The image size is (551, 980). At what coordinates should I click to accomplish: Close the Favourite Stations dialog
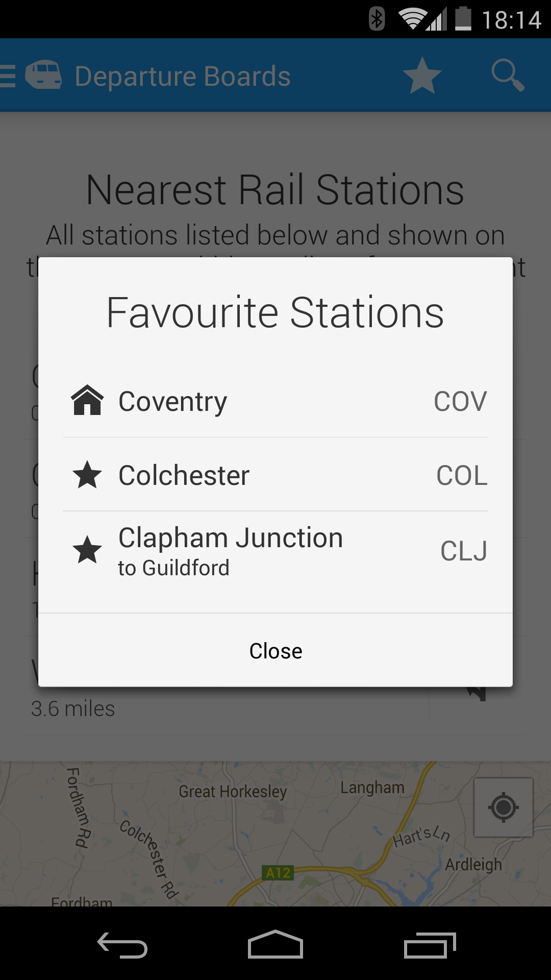pyautogui.click(x=275, y=651)
